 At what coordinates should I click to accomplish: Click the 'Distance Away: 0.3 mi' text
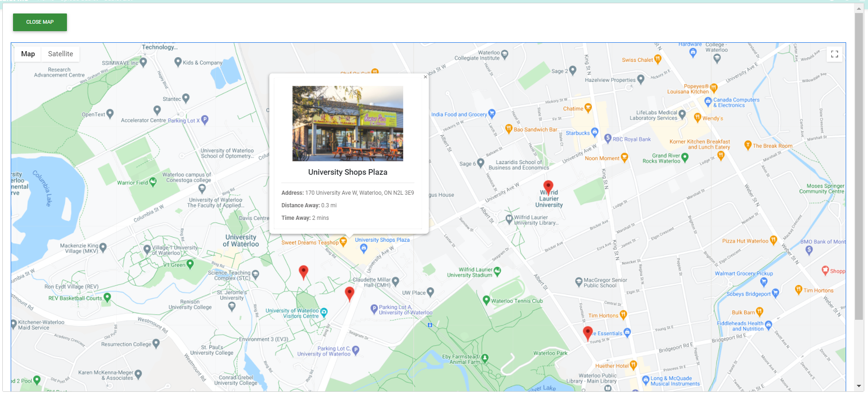[x=309, y=205]
